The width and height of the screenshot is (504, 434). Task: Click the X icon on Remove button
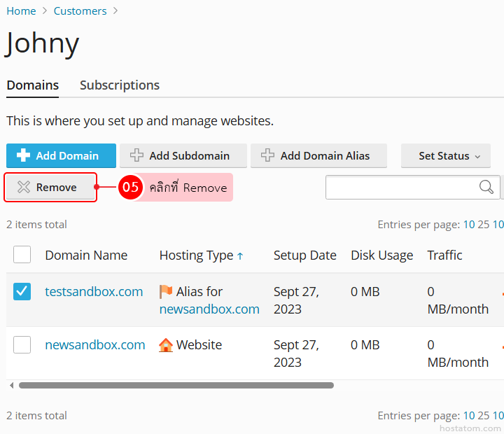[x=24, y=188]
